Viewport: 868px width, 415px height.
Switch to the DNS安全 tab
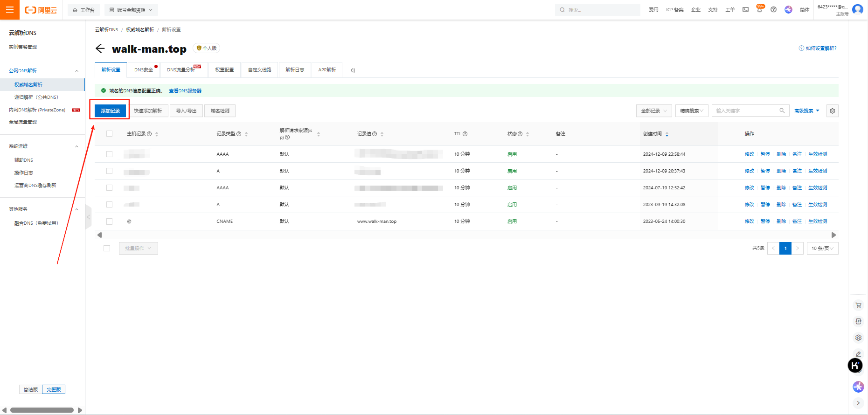(144, 70)
